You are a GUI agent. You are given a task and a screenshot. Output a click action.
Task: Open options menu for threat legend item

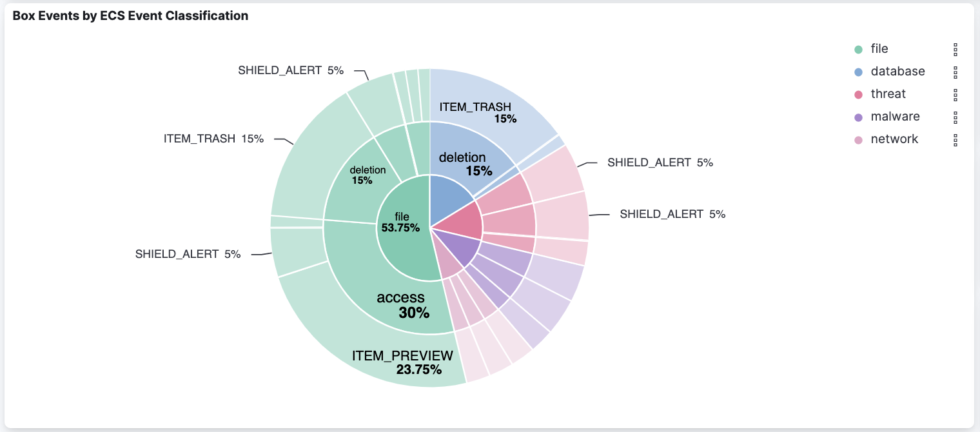tap(955, 94)
